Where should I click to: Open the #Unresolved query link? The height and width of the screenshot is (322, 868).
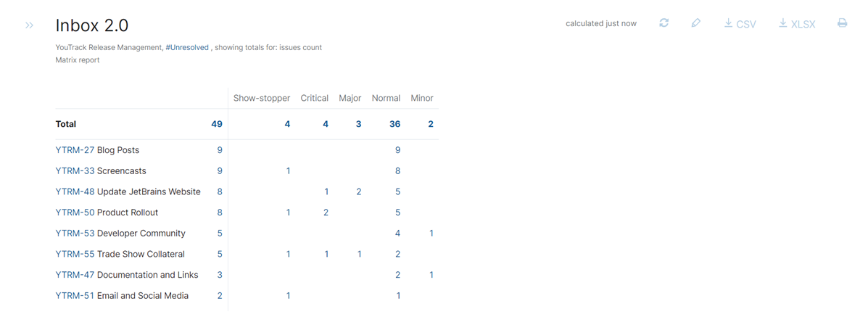tap(187, 47)
